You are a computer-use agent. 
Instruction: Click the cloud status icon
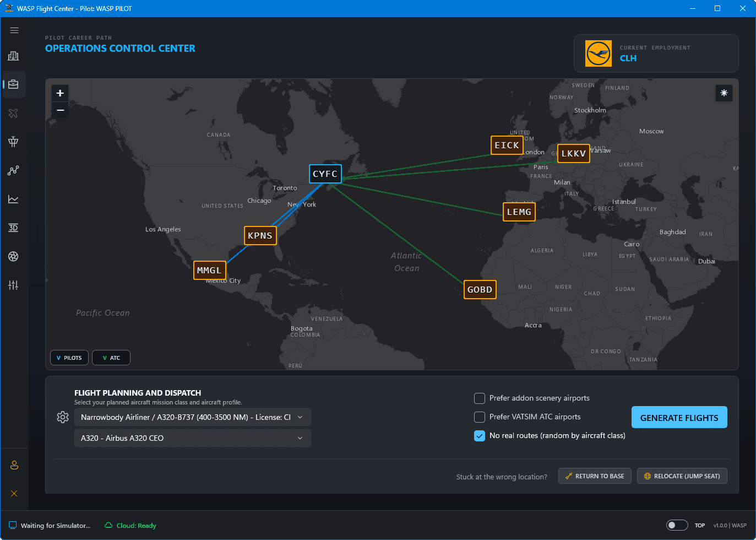(x=109, y=525)
